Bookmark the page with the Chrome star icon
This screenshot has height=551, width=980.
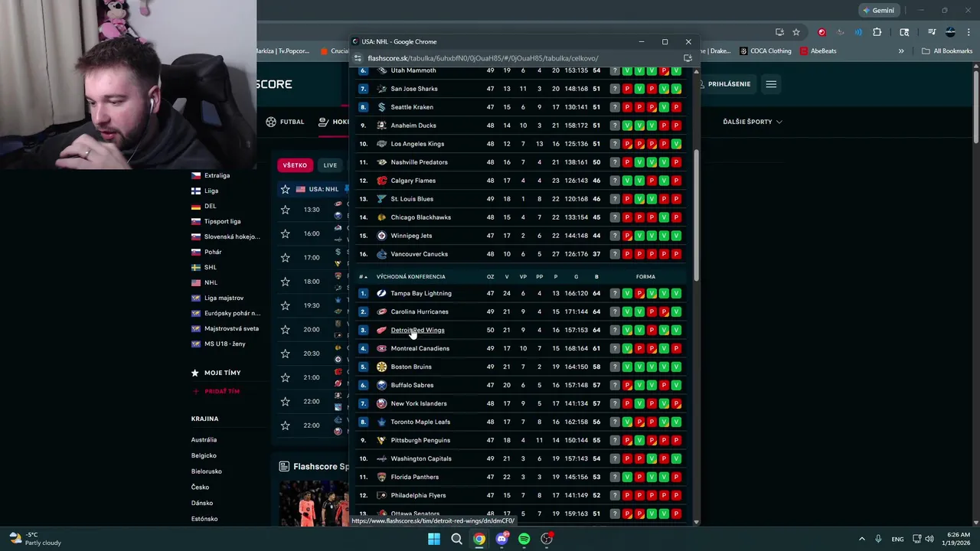pos(796,32)
